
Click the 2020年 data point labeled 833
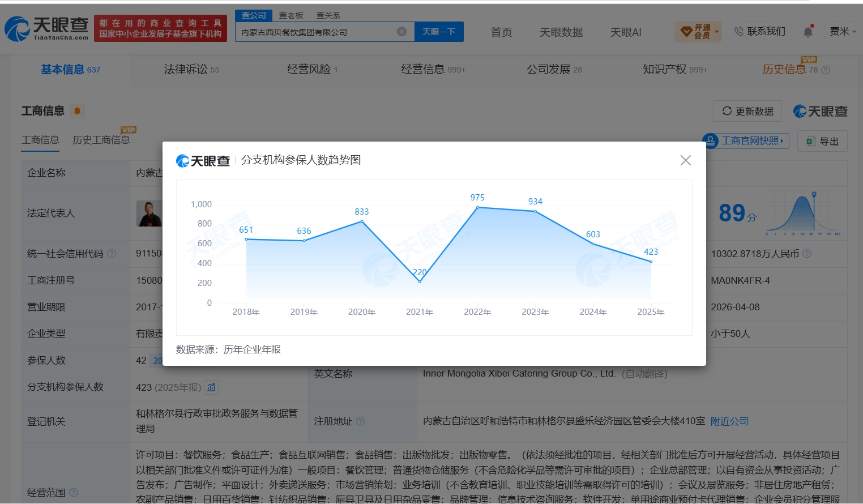pyautogui.click(x=362, y=221)
